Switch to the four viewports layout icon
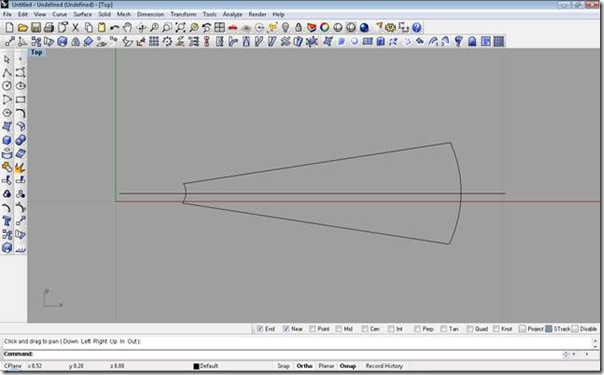The width and height of the screenshot is (604, 375). (220, 27)
